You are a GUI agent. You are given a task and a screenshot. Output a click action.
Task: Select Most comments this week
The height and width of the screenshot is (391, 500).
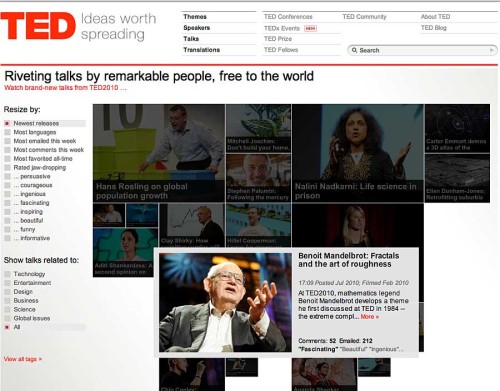click(45, 150)
